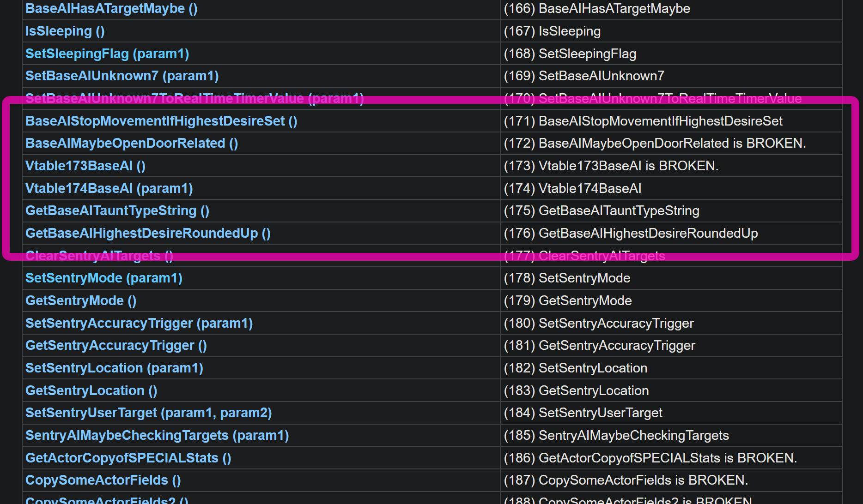Select description '(178) SetSentryMode'
This screenshot has width=863, height=504.
coord(567,278)
